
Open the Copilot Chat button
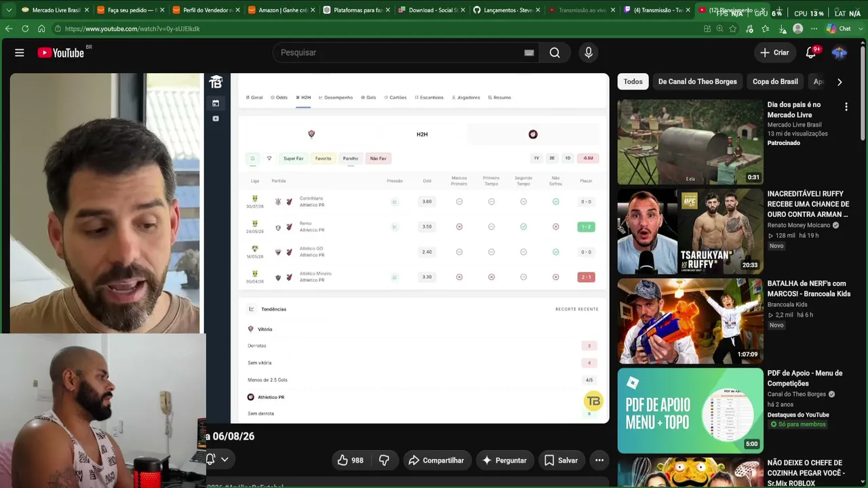[x=839, y=28]
